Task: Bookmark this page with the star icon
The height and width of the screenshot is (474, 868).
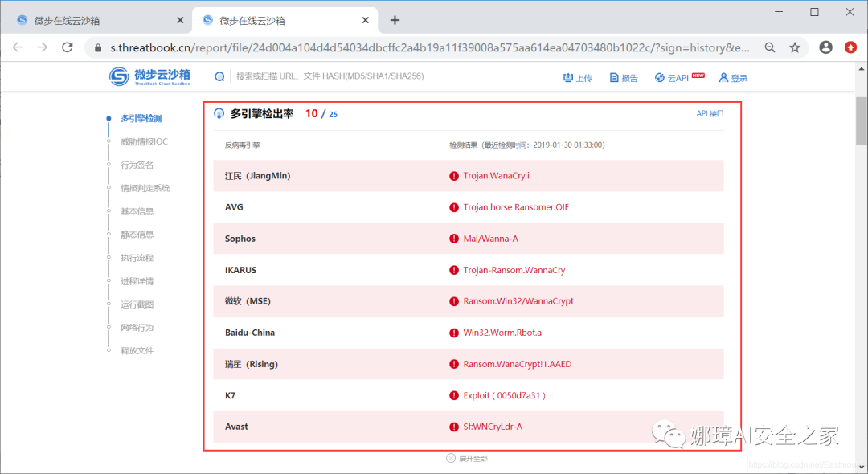Action: tap(795, 47)
